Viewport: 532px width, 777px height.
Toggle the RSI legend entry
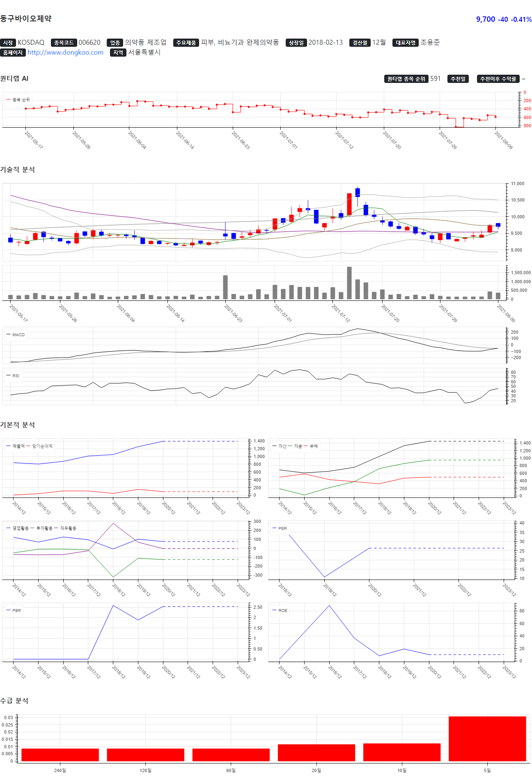(x=13, y=376)
